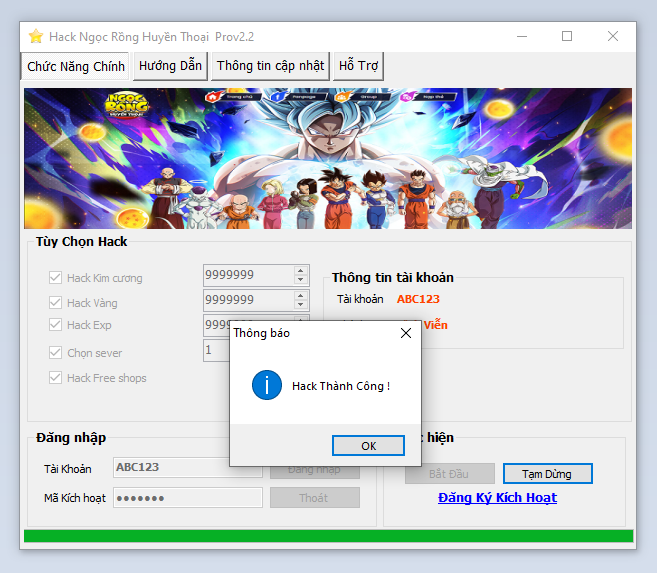
Task: Toggle the Hack Kim cương checkbox
Action: [55, 277]
